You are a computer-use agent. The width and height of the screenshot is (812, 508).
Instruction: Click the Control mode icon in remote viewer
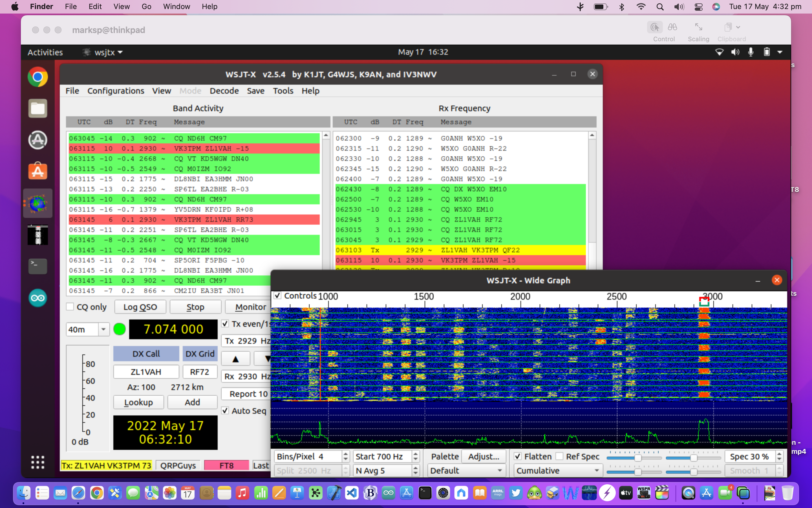[655, 27]
